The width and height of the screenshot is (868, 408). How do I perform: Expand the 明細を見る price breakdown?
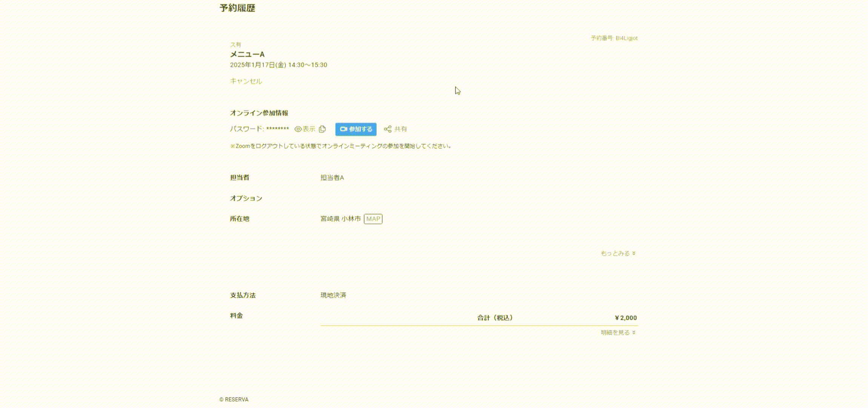[x=618, y=333]
